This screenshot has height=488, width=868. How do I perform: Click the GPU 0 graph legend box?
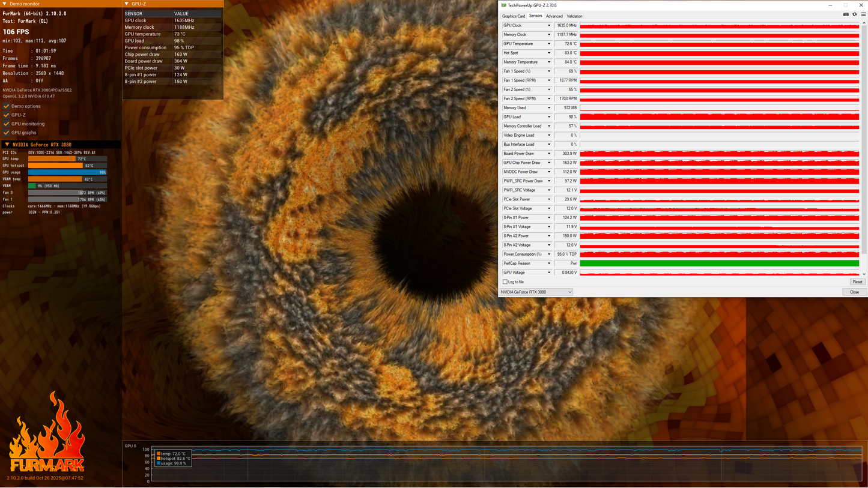click(x=173, y=459)
